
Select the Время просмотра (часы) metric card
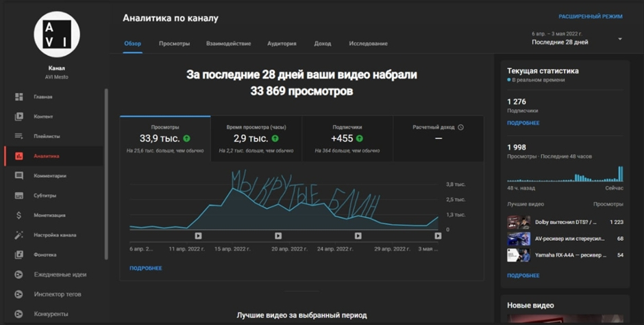256,139
